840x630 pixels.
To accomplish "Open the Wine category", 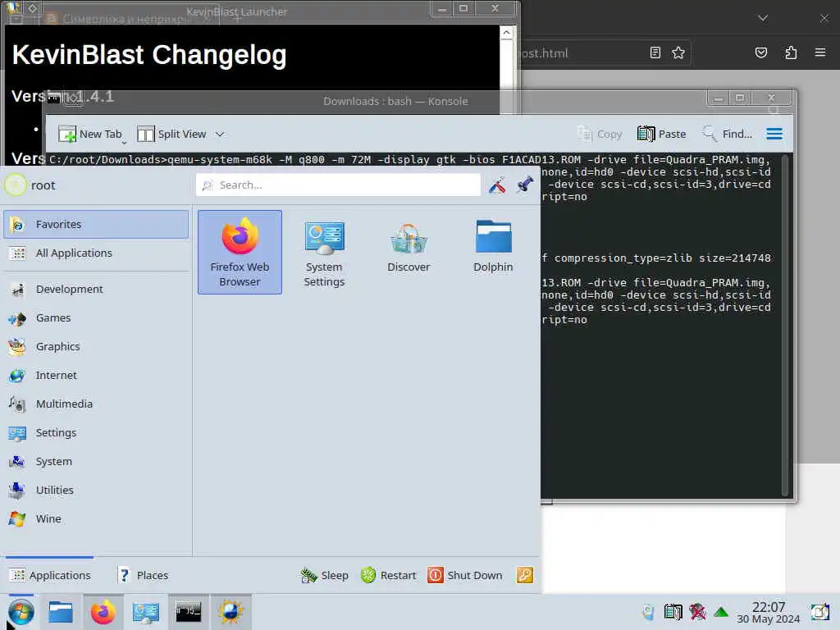I will 97,518.
